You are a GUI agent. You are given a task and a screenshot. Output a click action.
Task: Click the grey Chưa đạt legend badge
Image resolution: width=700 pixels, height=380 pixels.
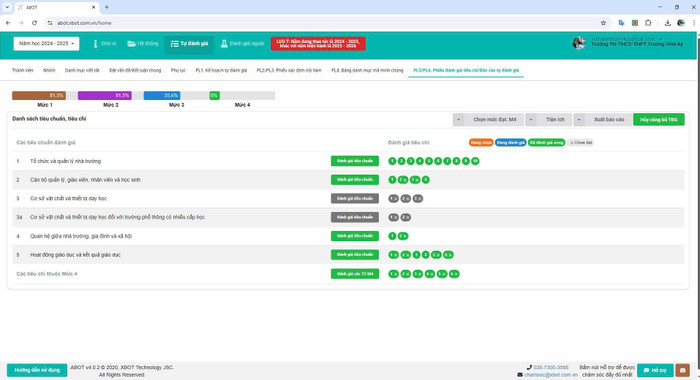point(581,142)
